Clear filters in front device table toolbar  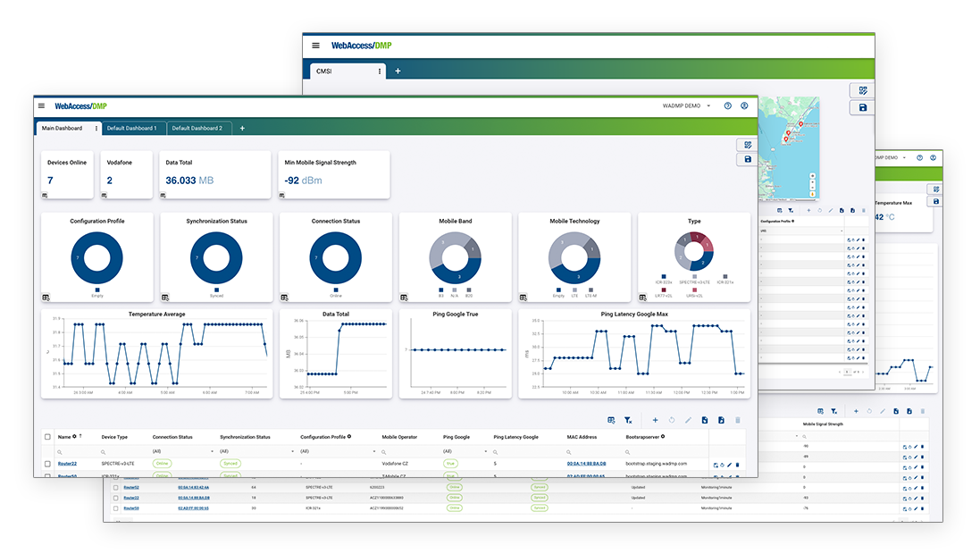[x=628, y=420]
